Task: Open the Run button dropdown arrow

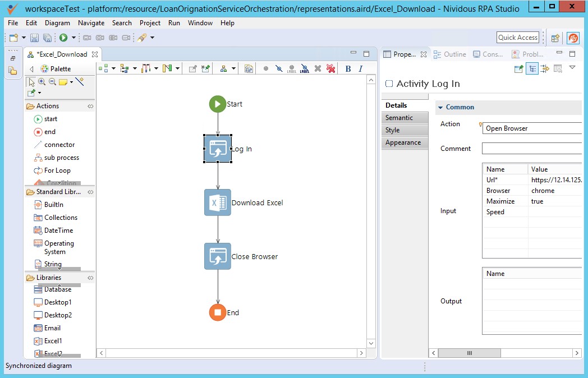Action: click(x=73, y=38)
